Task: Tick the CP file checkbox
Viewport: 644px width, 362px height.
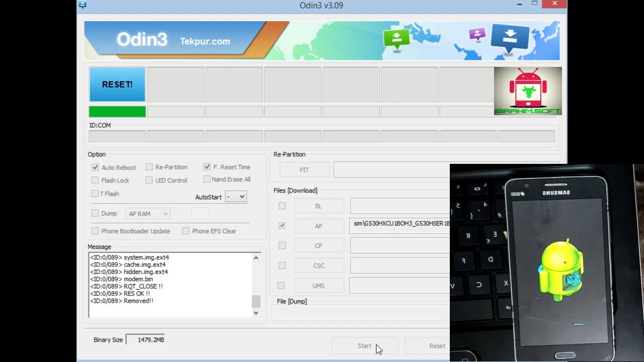Action: pyautogui.click(x=282, y=245)
